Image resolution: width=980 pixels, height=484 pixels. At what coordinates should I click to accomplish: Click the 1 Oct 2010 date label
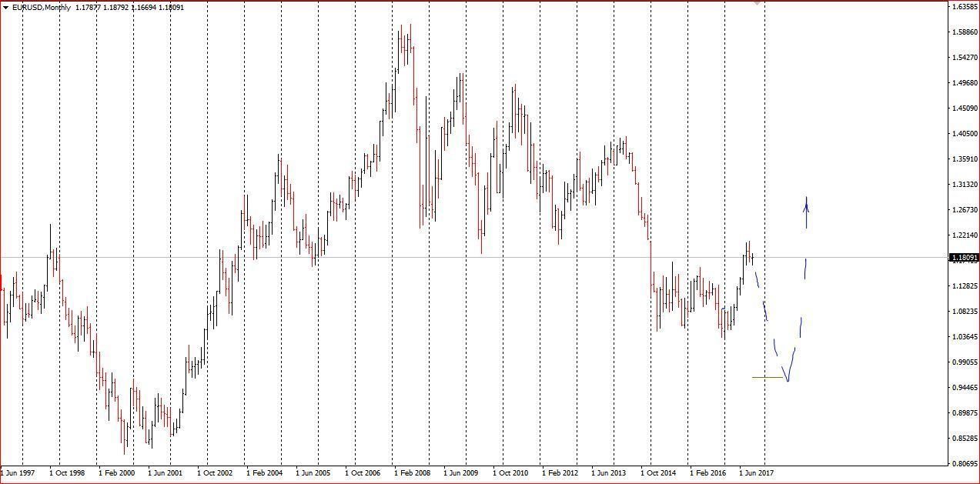click(510, 473)
